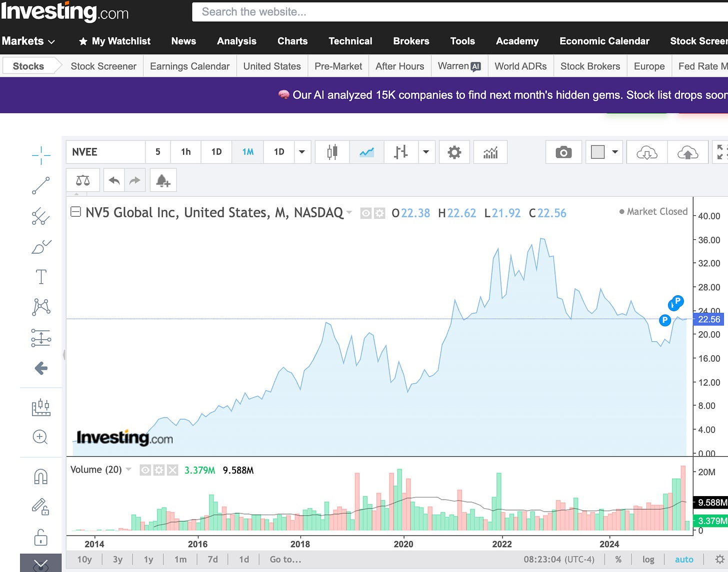Select the trend line drawing tool
Viewport: 728px width, 572px height.
pyautogui.click(x=41, y=185)
